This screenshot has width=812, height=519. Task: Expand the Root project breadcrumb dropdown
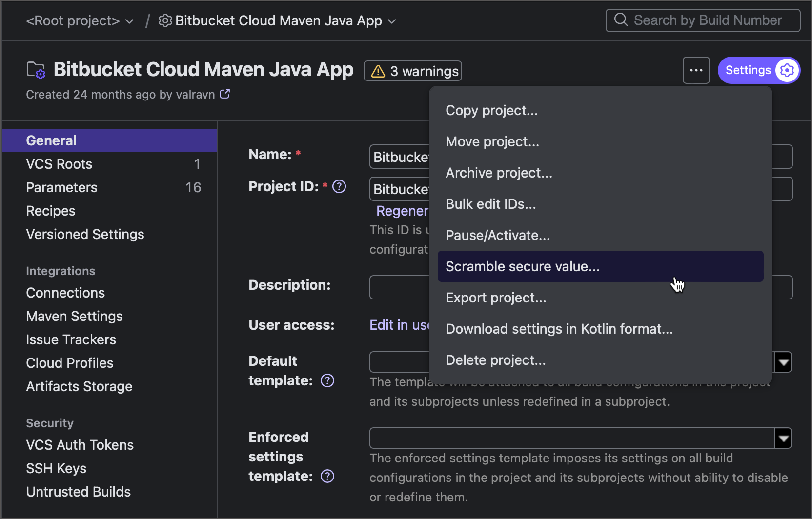click(x=129, y=21)
